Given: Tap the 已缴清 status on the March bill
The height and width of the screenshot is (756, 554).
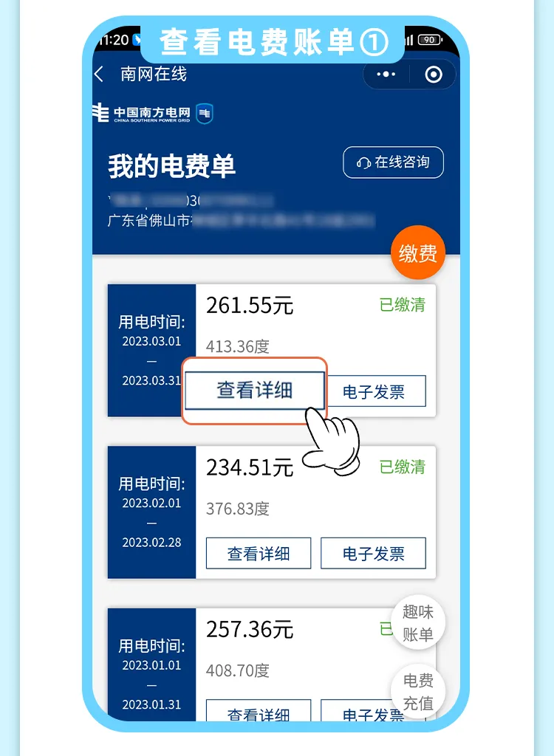Looking at the screenshot, I should [403, 305].
